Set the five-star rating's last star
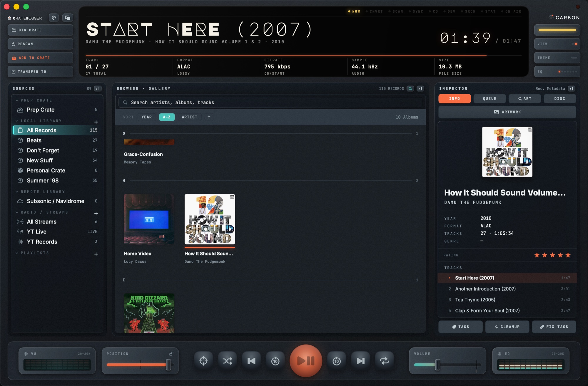The height and width of the screenshot is (386, 588). 568,255
